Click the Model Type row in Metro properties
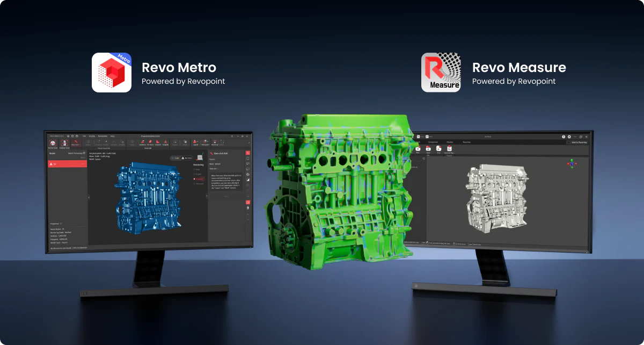 tap(58, 242)
